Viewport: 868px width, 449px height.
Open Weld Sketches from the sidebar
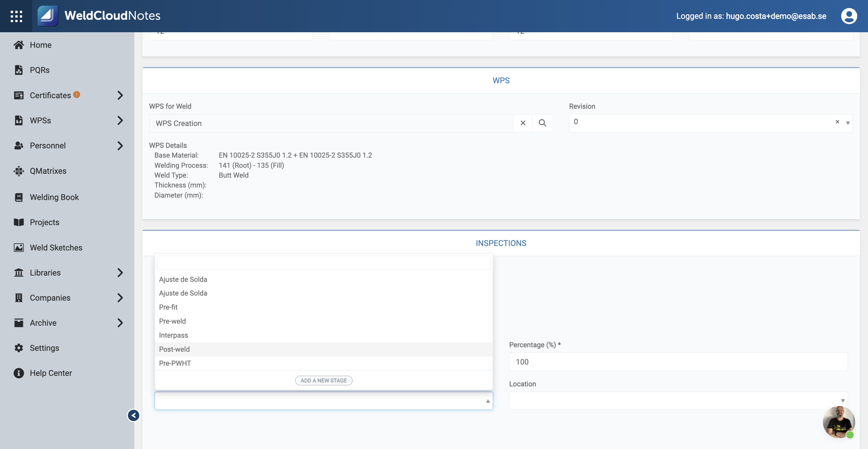(56, 247)
